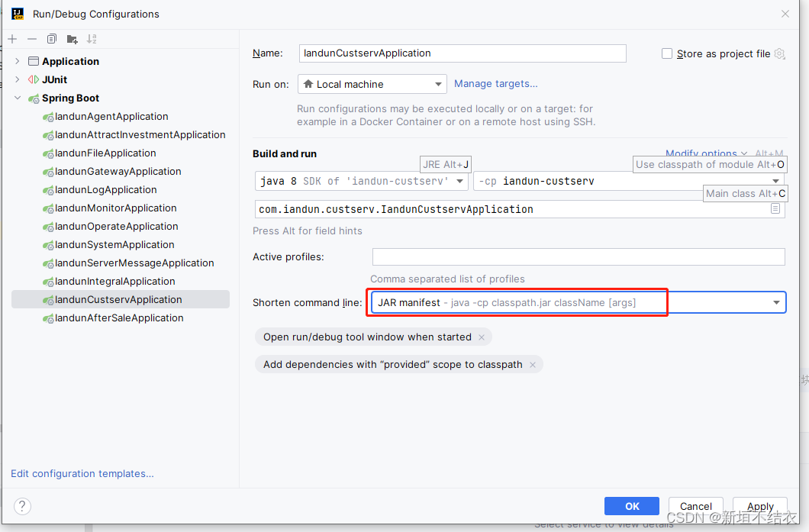
Task: Focus the Name input field
Action: pyautogui.click(x=463, y=53)
